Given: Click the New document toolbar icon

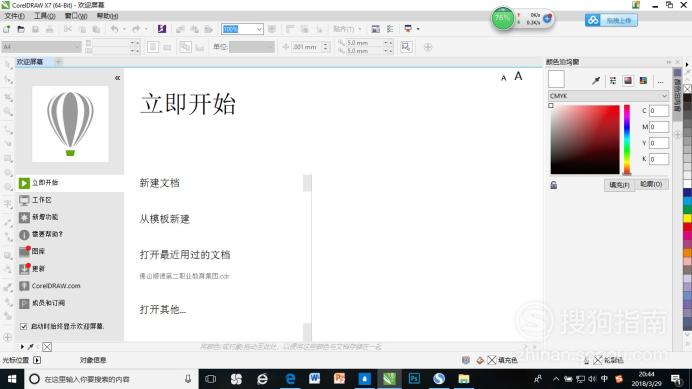Looking at the screenshot, I should point(7,29).
